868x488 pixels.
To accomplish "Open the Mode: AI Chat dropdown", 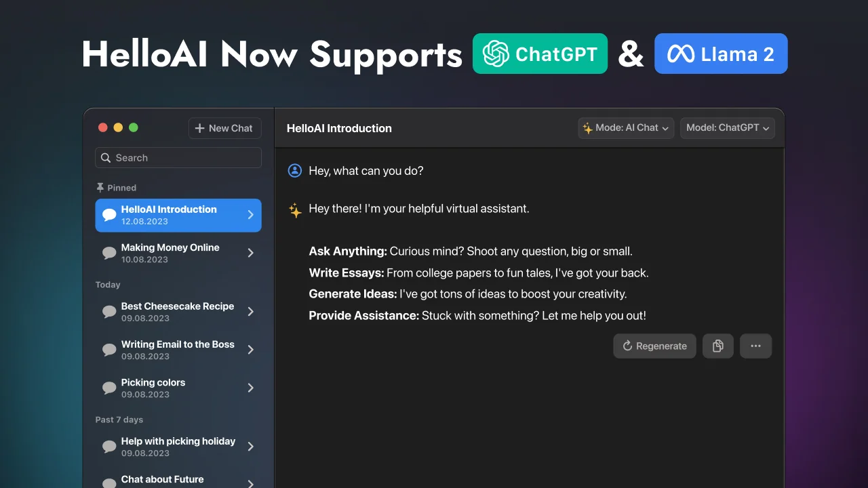I will coord(626,128).
